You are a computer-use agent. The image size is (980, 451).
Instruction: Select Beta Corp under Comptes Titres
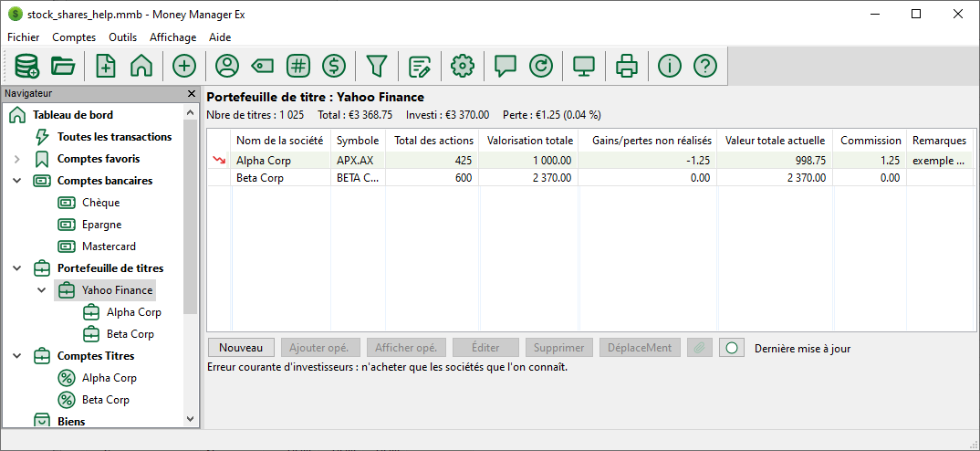click(x=106, y=400)
